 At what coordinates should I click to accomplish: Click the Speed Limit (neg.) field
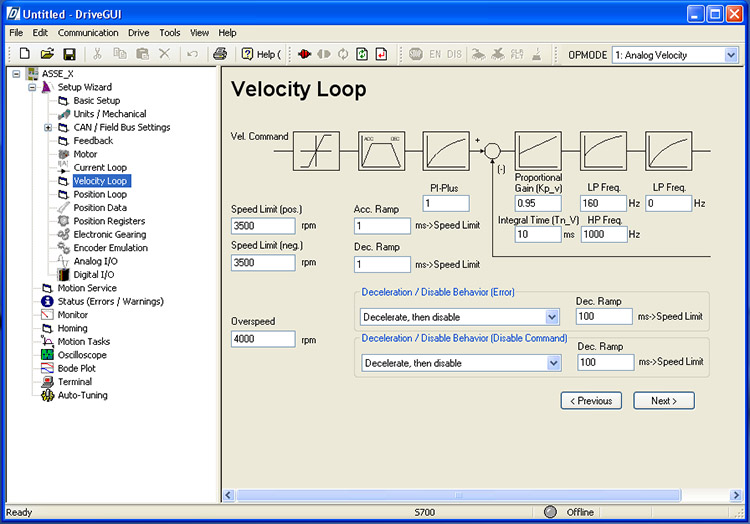point(263,262)
